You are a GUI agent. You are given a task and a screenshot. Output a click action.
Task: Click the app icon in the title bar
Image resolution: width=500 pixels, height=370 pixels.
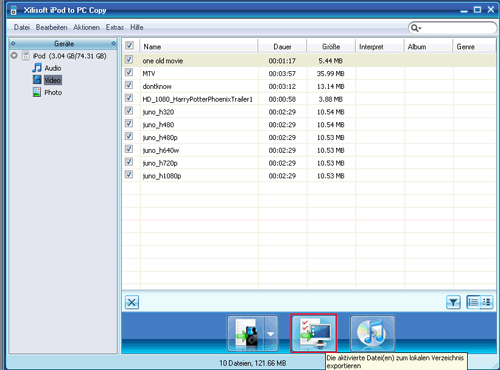click(x=13, y=10)
